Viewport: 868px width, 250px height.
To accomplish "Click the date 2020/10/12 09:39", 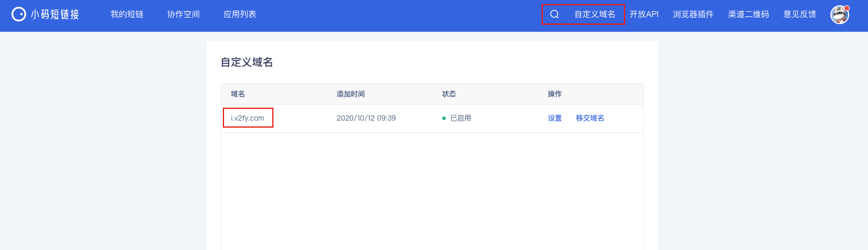I will pyautogui.click(x=366, y=118).
